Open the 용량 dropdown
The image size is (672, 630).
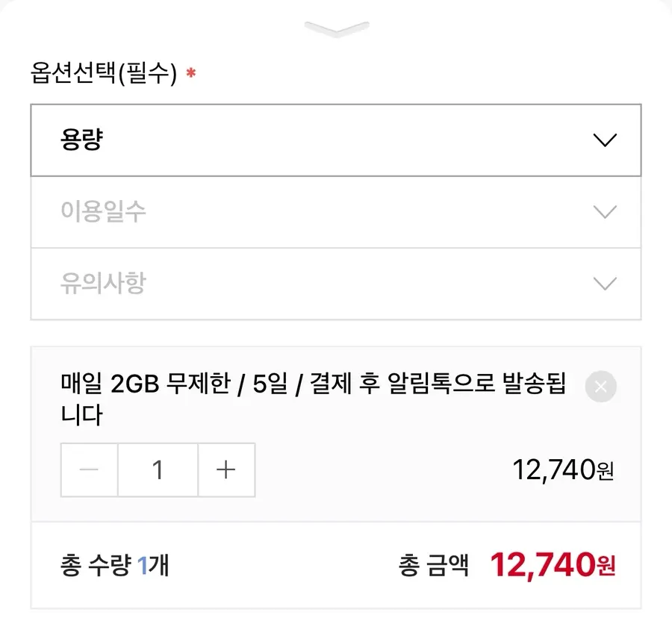(336, 140)
